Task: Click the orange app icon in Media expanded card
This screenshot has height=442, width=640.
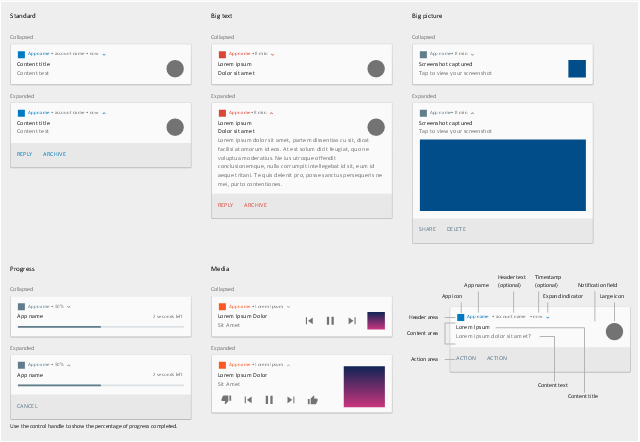Action: (222, 365)
